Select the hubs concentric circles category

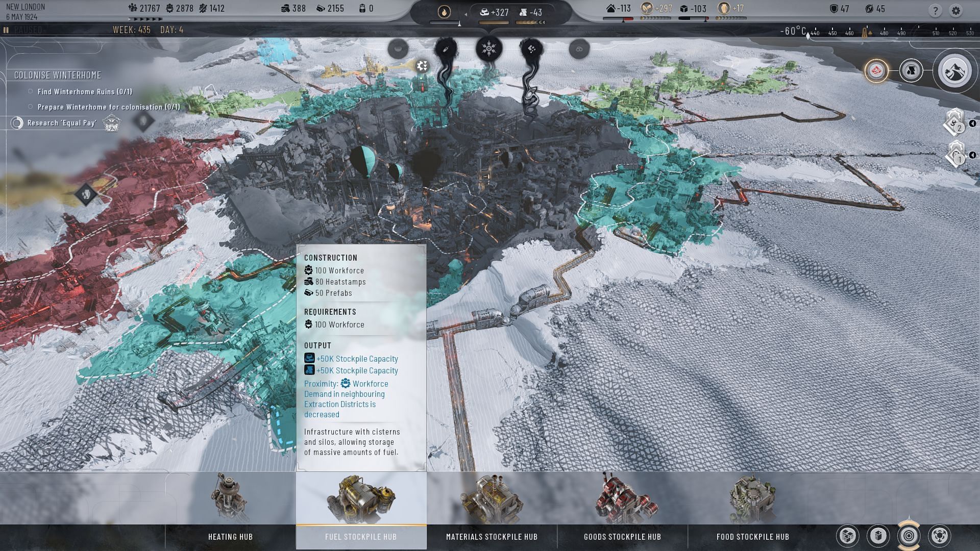click(x=909, y=536)
